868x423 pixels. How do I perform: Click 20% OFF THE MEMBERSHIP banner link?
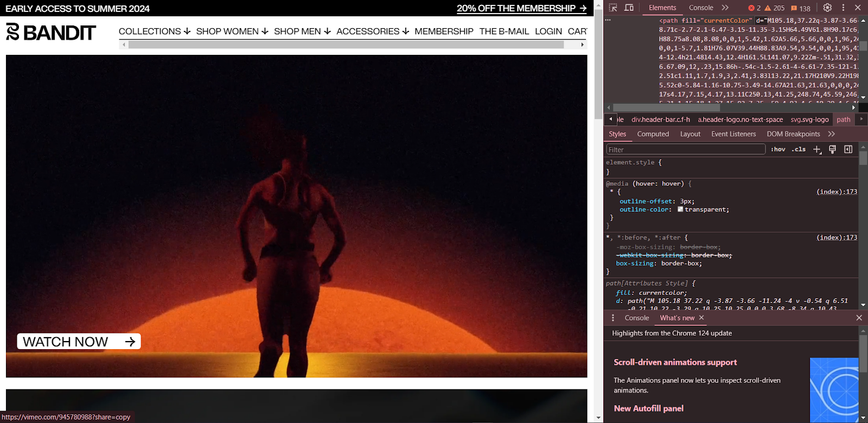pyautogui.click(x=522, y=8)
